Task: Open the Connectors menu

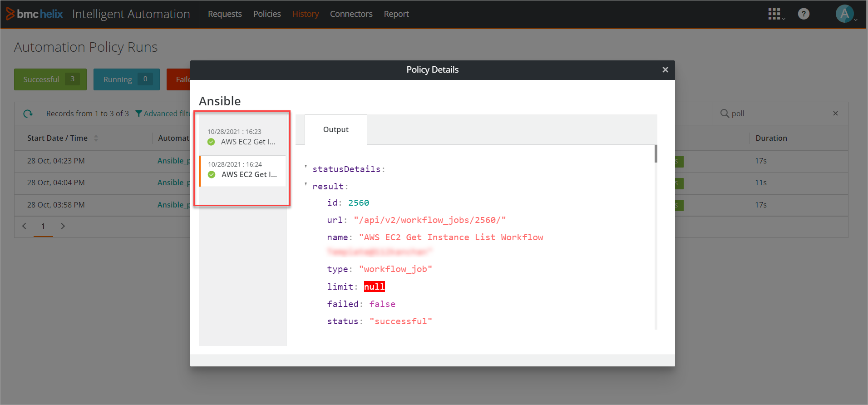Action: (351, 14)
